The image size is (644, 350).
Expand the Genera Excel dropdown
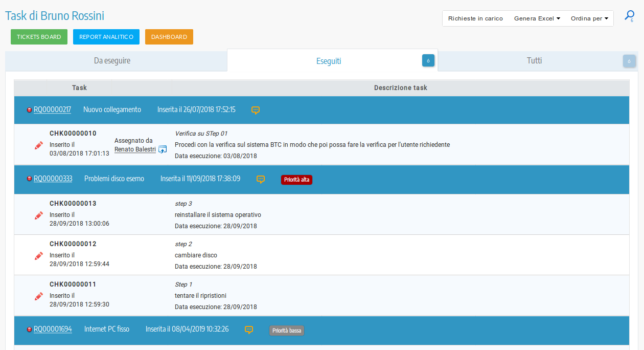click(537, 18)
